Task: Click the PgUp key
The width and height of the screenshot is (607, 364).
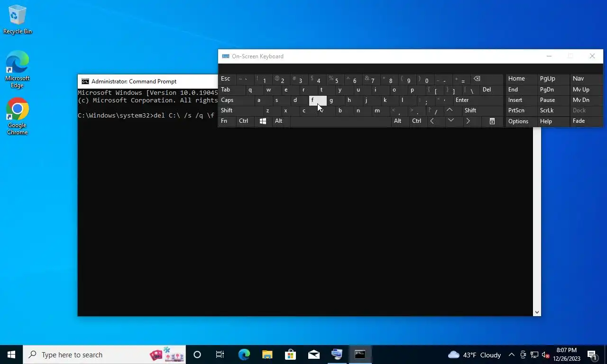Action: click(553, 79)
